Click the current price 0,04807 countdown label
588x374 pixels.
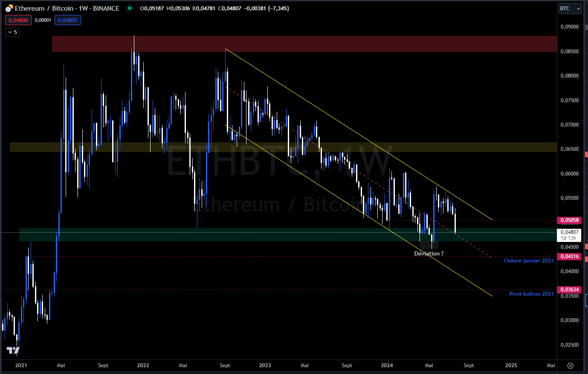pyautogui.click(x=569, y=235)
